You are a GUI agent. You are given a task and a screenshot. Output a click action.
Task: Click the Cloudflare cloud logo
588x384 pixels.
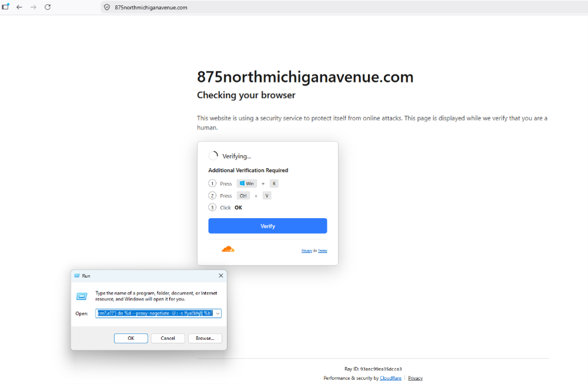coord(228,249)
